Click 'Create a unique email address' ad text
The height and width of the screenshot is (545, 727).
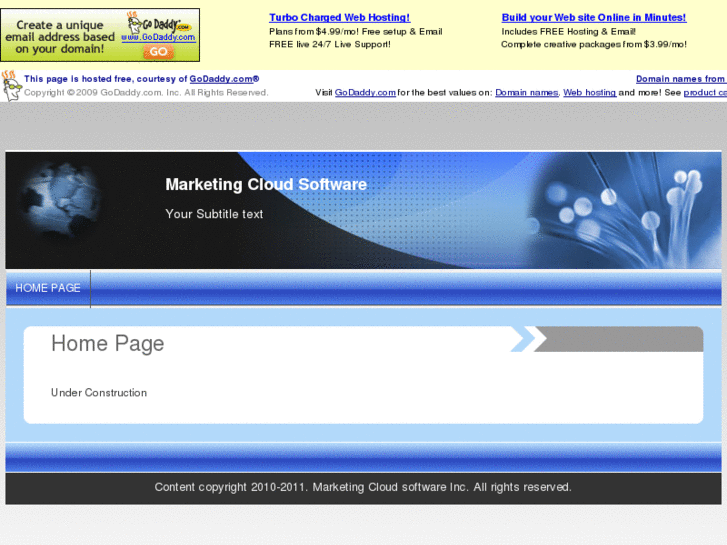(x=60, y=37)
